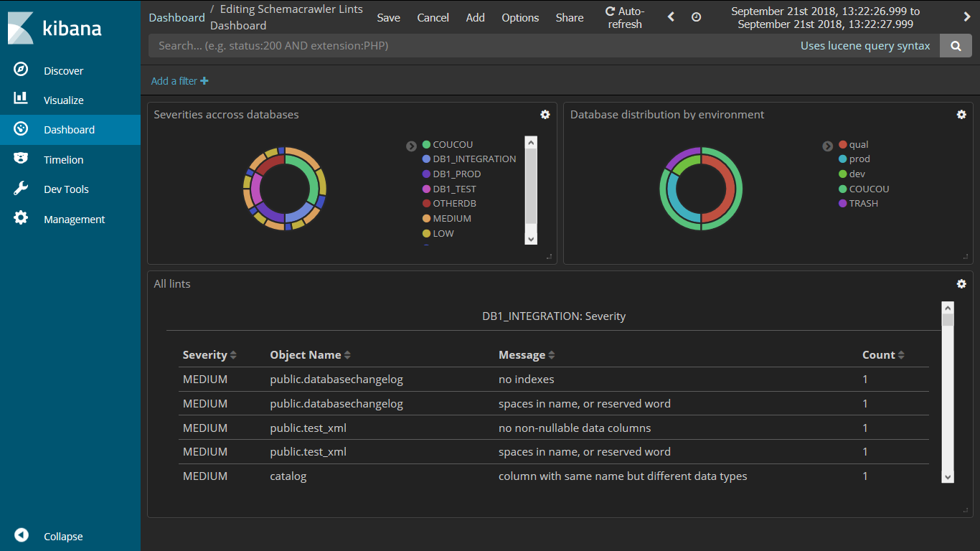Image resolution: width=980 pixels, height=551 pixels.
Task: Click DB1_INTEGRATION: Severity table title
Action: tap(554, 316)
